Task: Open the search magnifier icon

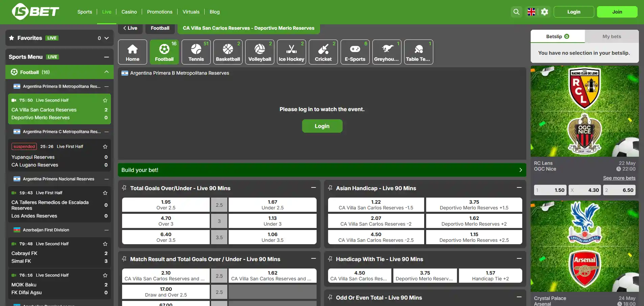Action: pyautogui.click(x=516, y=12)
